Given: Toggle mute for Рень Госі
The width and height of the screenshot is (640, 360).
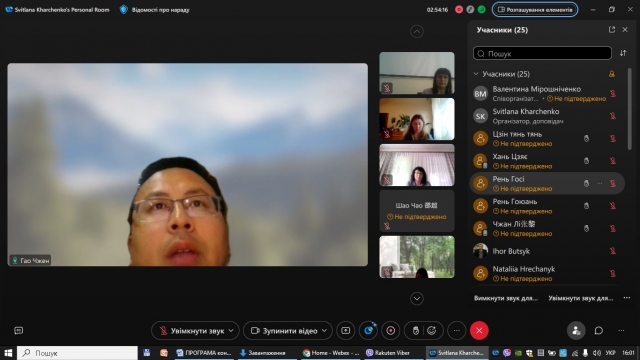Looking at the screenshot, I should 613,183.
